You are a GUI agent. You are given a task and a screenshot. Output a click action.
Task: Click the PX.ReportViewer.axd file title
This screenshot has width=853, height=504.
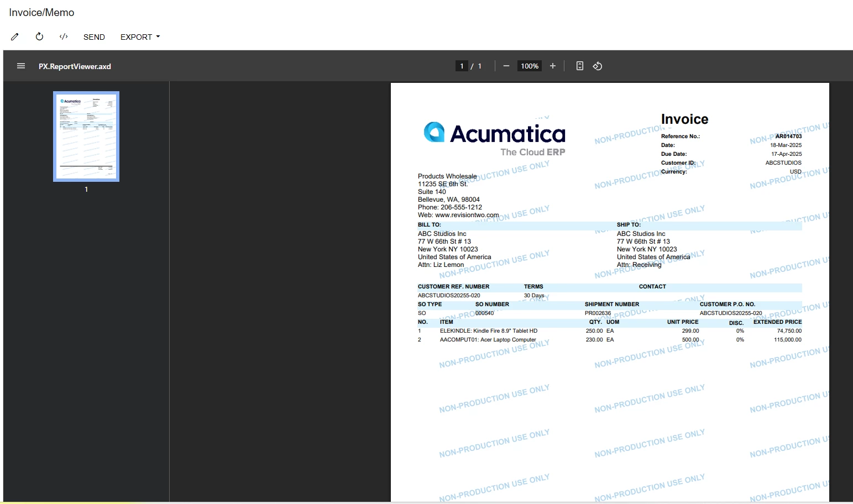click(x=75, y=66)
